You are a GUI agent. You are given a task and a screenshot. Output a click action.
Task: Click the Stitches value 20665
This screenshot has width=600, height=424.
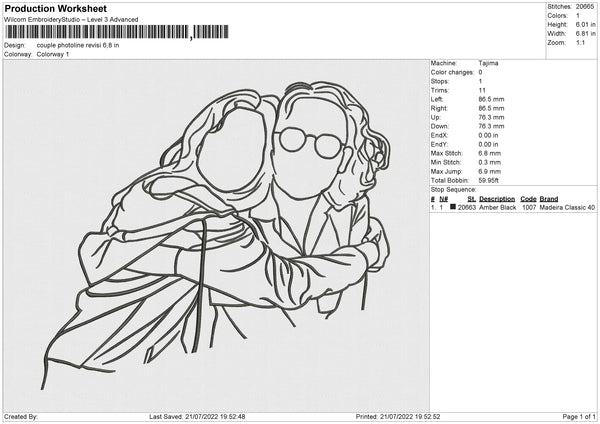pyautogui.click(x=585, y=7)
